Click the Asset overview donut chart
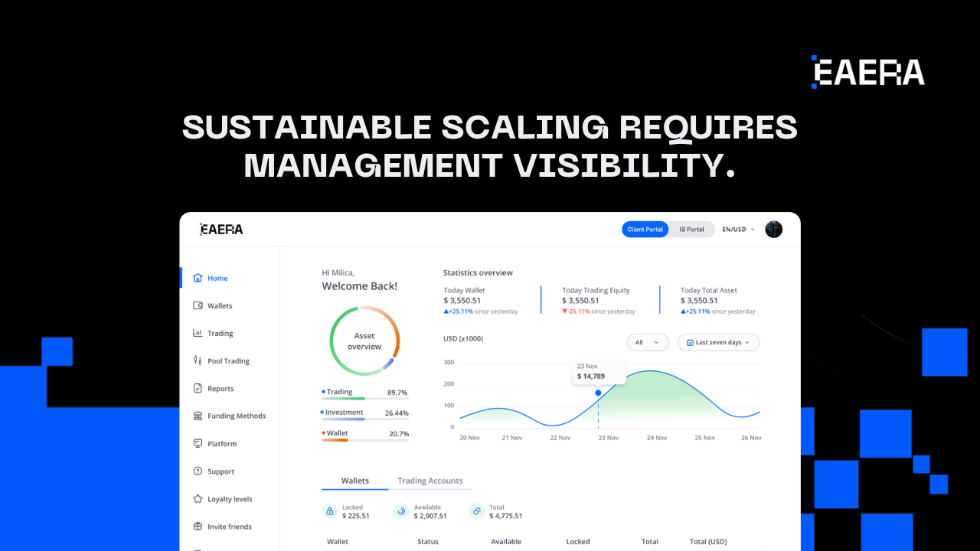Viewport: 980px width, 551px height. 364,341
